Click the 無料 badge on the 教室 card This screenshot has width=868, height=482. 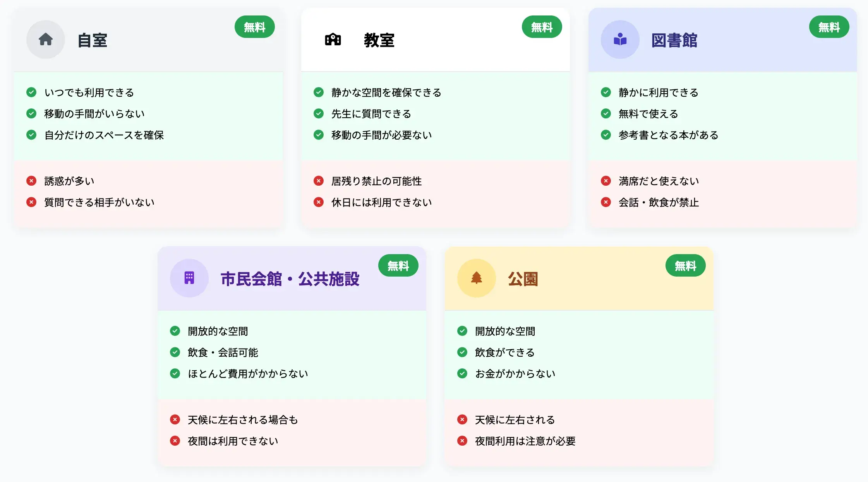pos(542,27)
